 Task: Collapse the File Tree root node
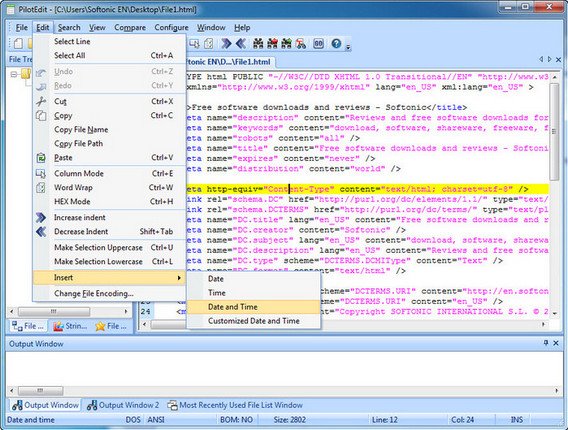point(14,74)
